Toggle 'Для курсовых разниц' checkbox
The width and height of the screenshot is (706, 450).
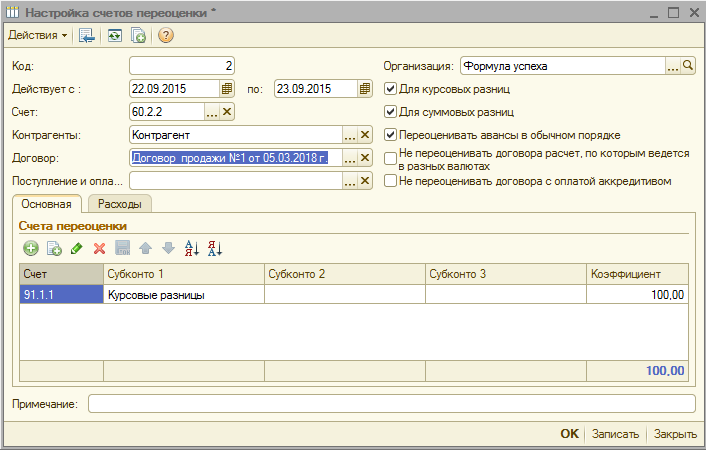pos(391,89)
